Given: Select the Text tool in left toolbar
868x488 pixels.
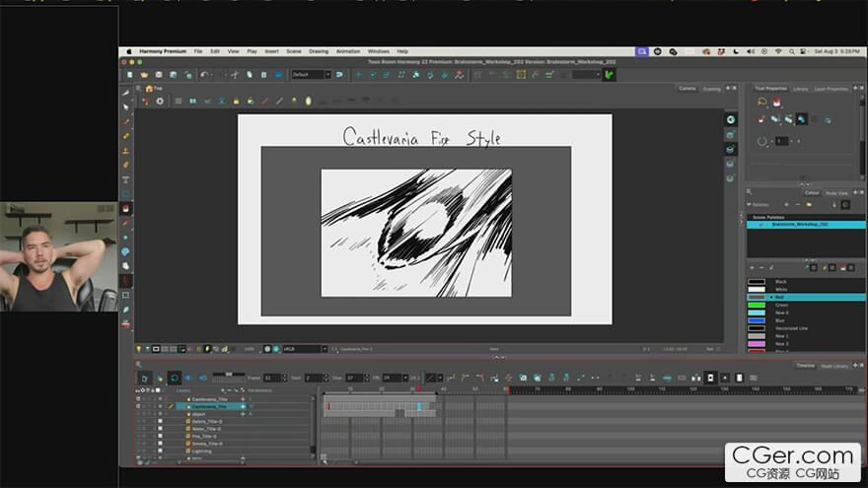Looking at the screenshot, I should click(125, 179).
